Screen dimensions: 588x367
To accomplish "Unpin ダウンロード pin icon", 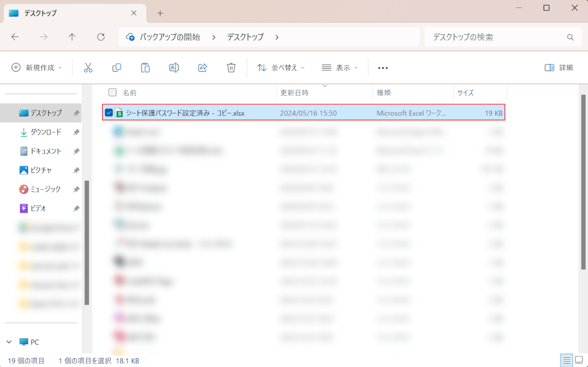I will [x=76, y=132].
